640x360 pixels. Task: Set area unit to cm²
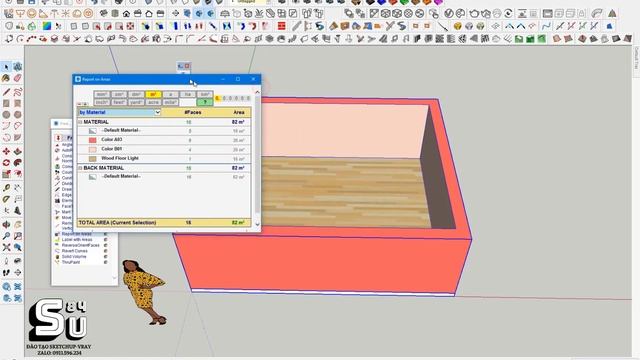tap(119, 95)
